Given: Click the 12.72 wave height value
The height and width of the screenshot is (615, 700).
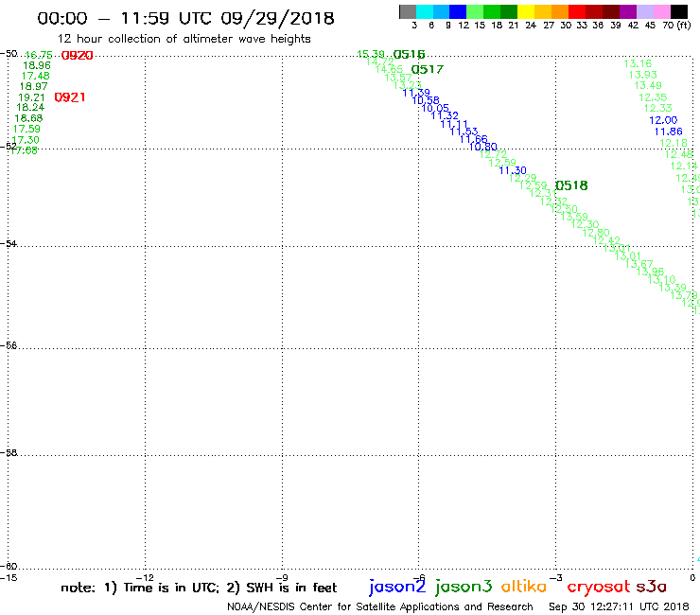Looking at the screenshot, I should [x=493, y=154].
